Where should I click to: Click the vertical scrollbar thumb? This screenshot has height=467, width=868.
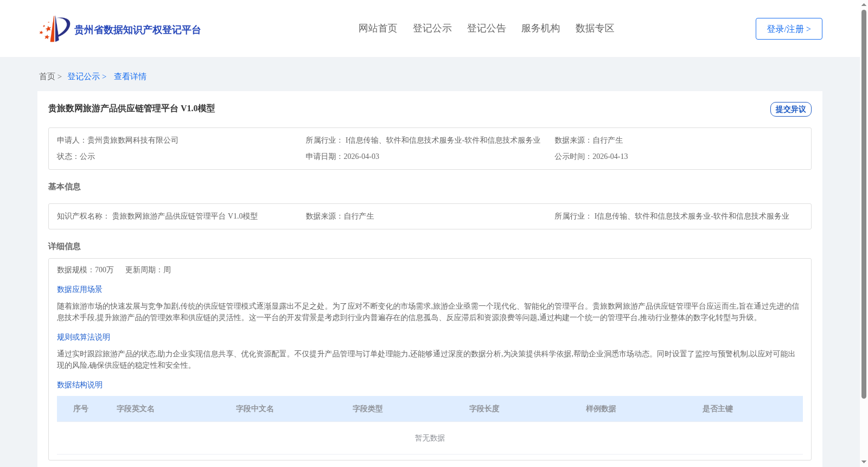(x=864, y=204)
